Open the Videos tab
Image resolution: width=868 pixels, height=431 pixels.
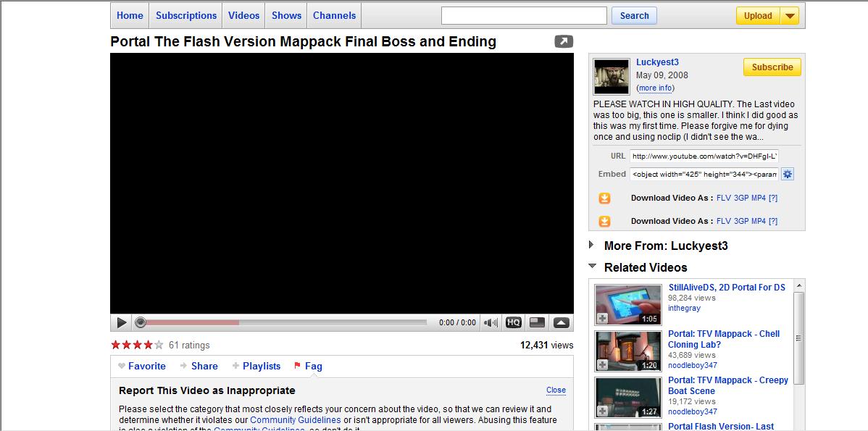[x=243, y=15]
